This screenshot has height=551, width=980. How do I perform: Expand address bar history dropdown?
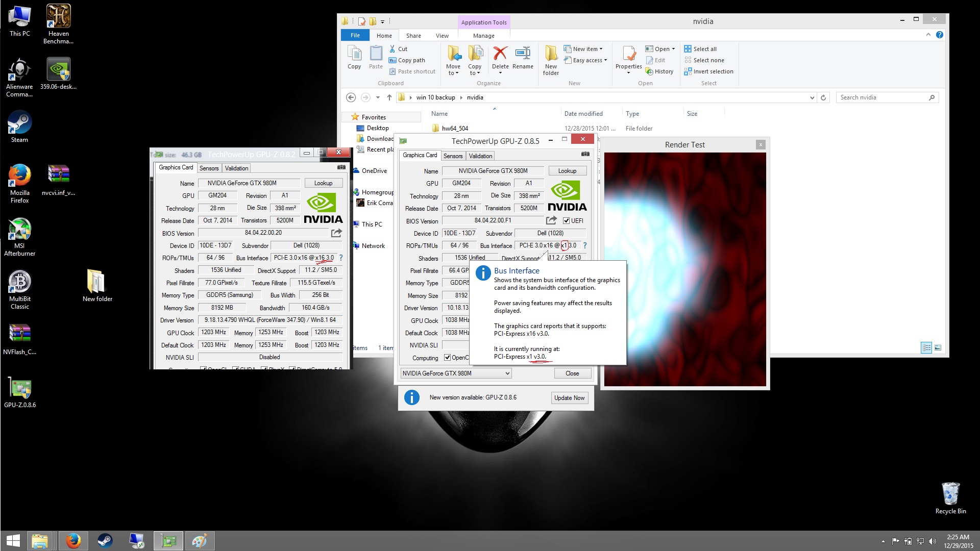pyautogui.click(x=812, y=97)
